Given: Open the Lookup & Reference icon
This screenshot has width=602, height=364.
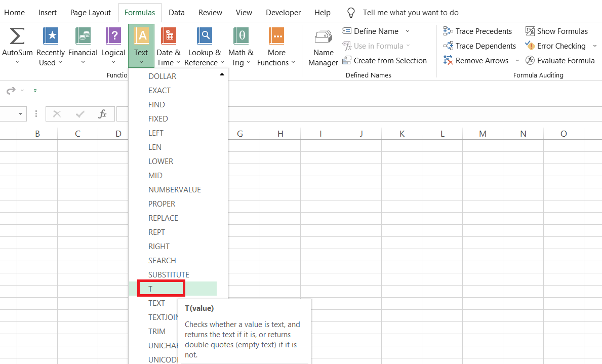Looking at the screenshot, I should point(204,36).
